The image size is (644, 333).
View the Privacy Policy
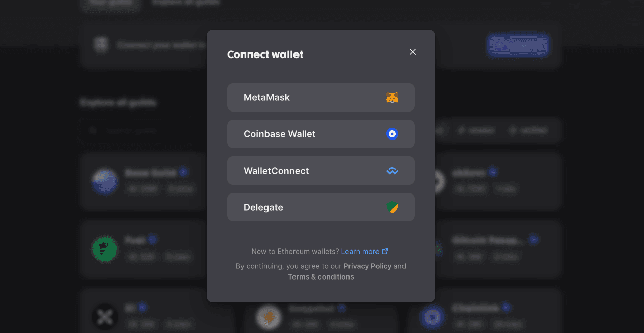coord(367,266)
